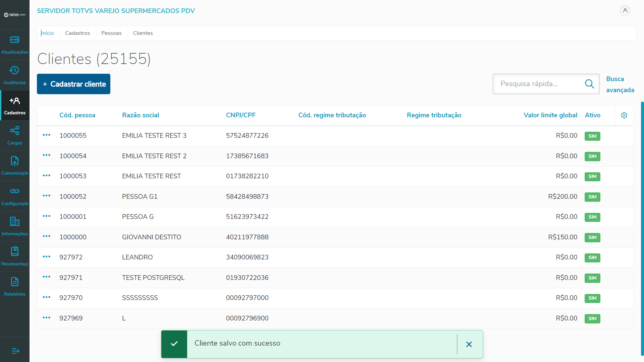
Task: Open the Comunicações sidebar icon
Action: [14, 161]
